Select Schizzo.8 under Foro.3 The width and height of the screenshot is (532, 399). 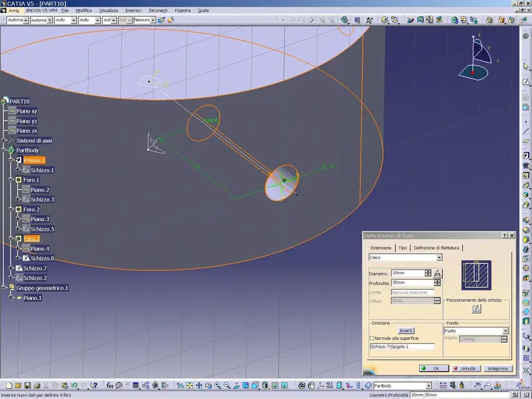(42, 258)
